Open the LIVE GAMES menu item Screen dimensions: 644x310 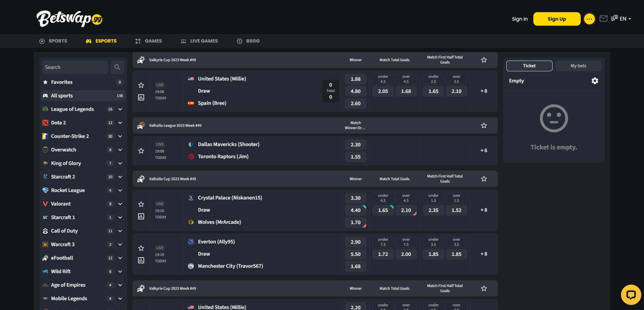(199, 41)
